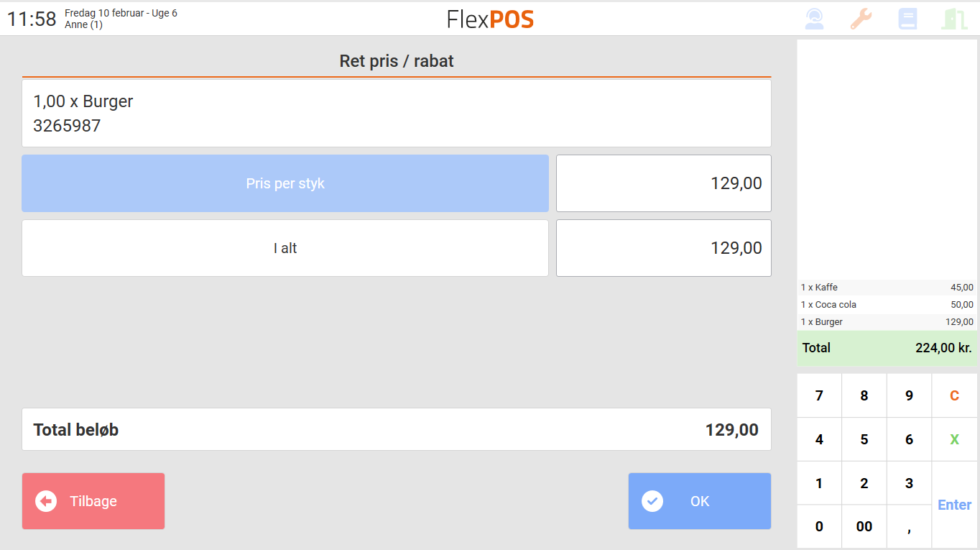Select the "Pris per styk" pricing option
Screen dimensions: 980x550
click(285, 183)
